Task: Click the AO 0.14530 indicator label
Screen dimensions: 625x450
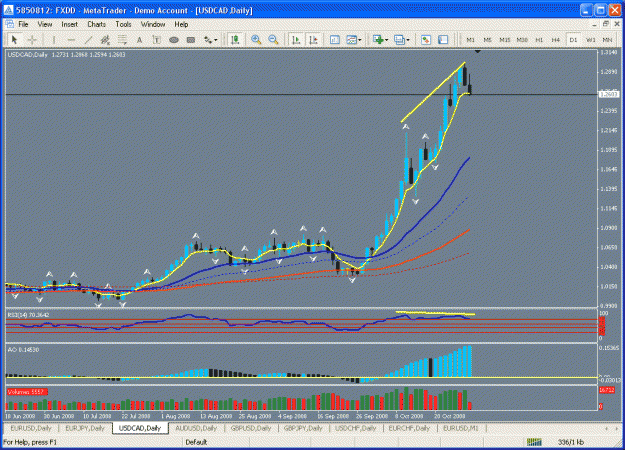Action: [x=23, y=350]
